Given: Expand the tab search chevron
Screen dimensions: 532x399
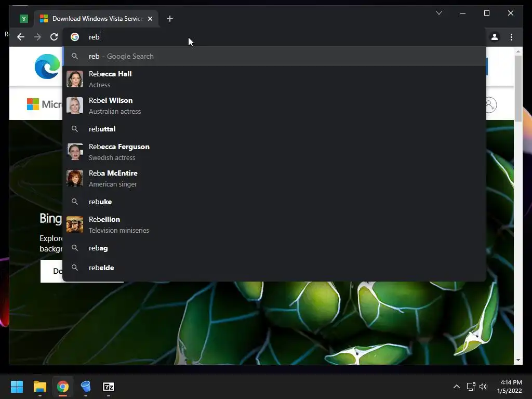Looking at the screenshot, I should tap(438, 13).
